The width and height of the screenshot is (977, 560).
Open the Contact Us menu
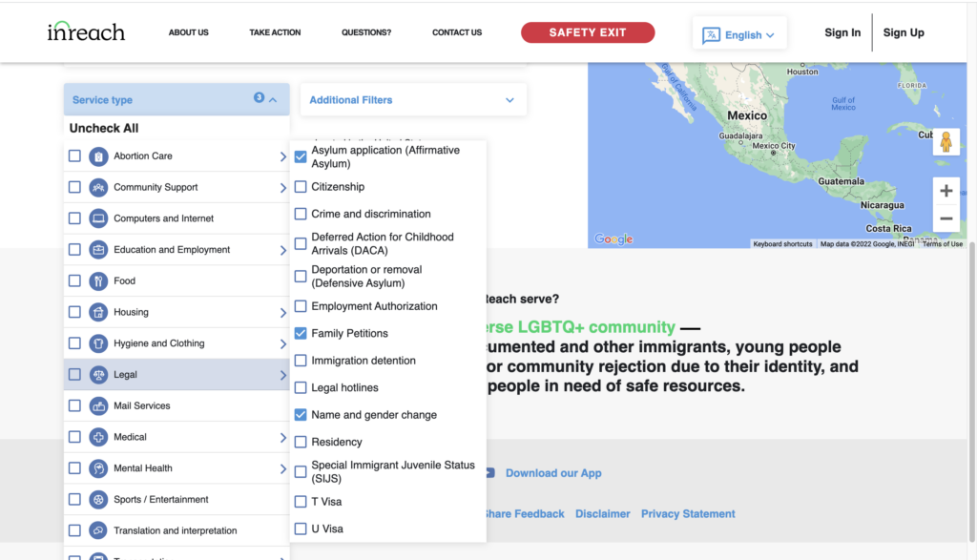(x=457, y=32)
